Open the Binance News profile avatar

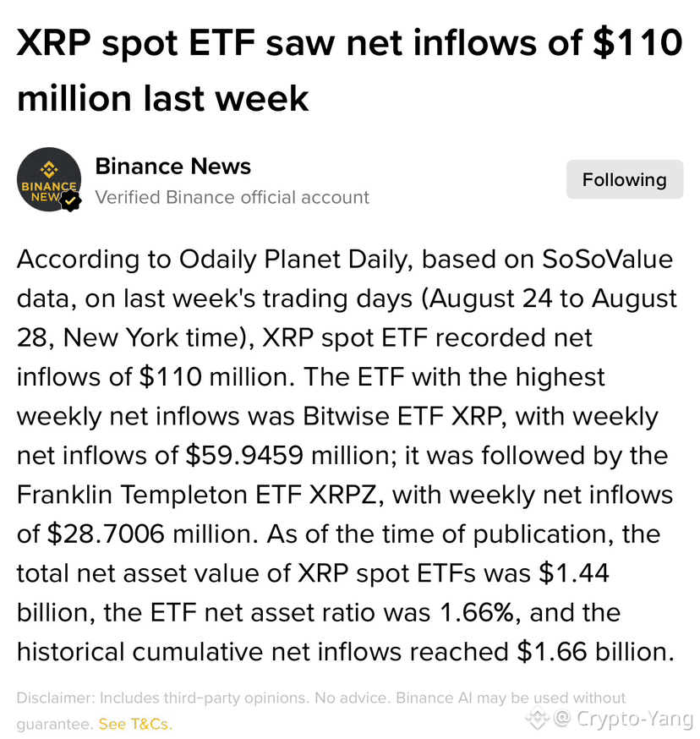49,179
